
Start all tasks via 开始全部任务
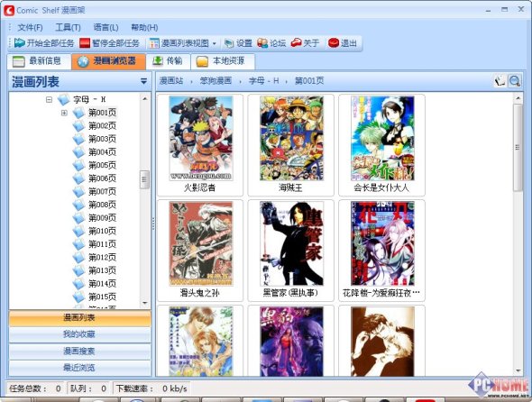(x=44, y=43)
